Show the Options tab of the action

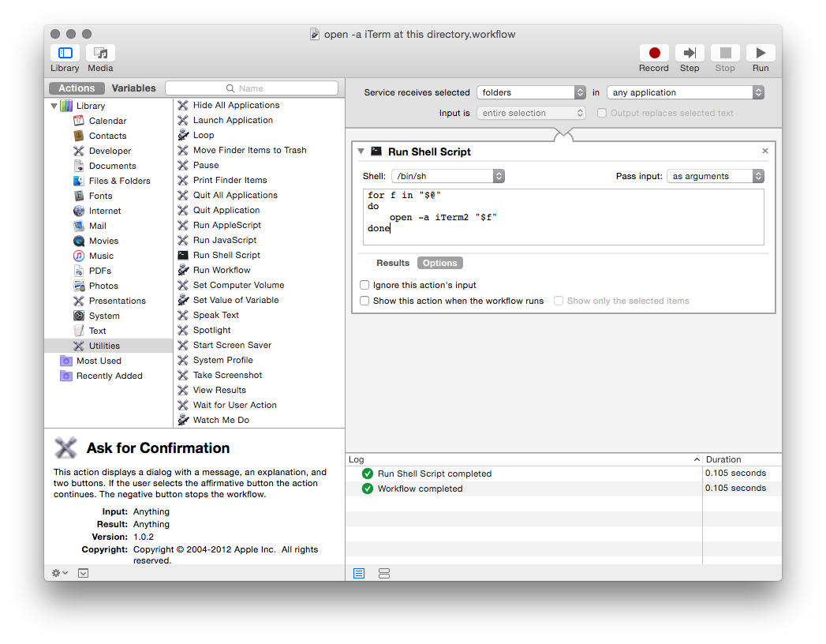[440, 263]
